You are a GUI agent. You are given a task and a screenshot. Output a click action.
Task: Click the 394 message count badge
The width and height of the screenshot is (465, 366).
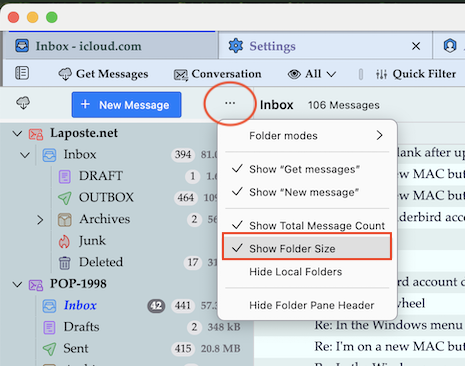(183, 155)
